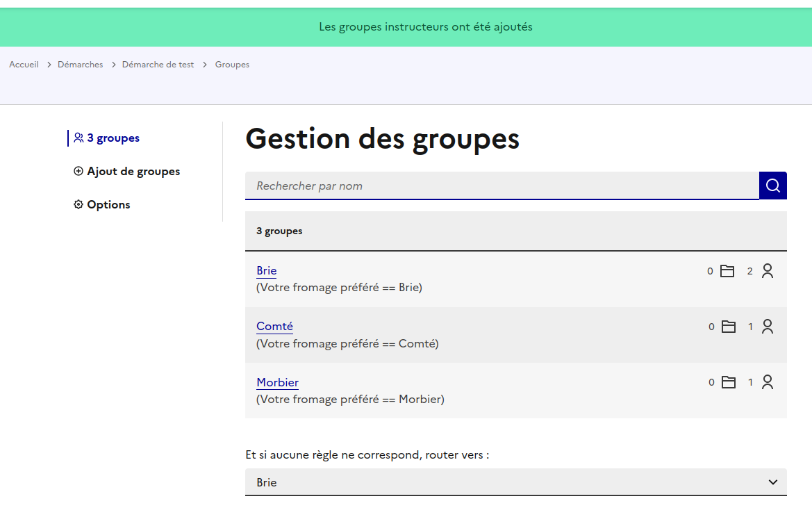
Task: Click the folder icon in Brie row
Action: [727, 271]
